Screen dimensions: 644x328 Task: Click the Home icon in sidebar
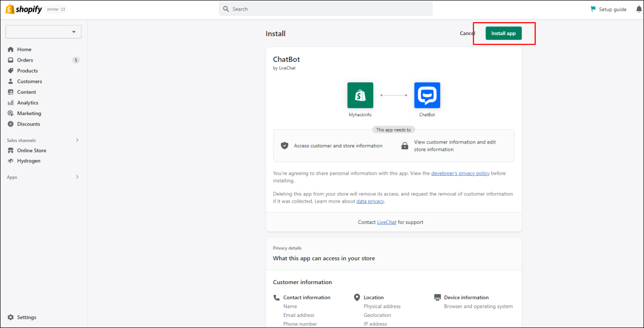pos(11,50)
